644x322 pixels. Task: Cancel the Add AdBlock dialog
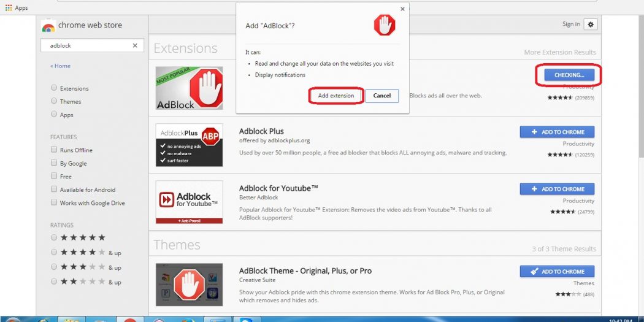[382, 96]
